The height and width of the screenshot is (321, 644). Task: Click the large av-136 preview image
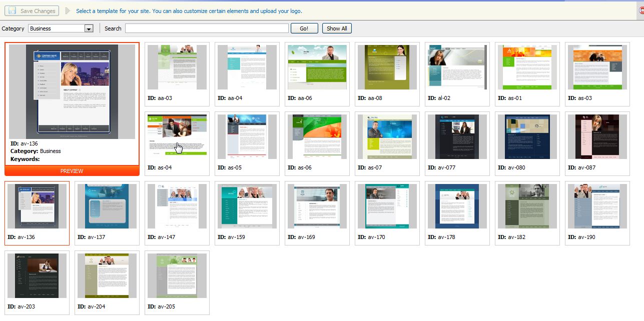click(72, 92)
